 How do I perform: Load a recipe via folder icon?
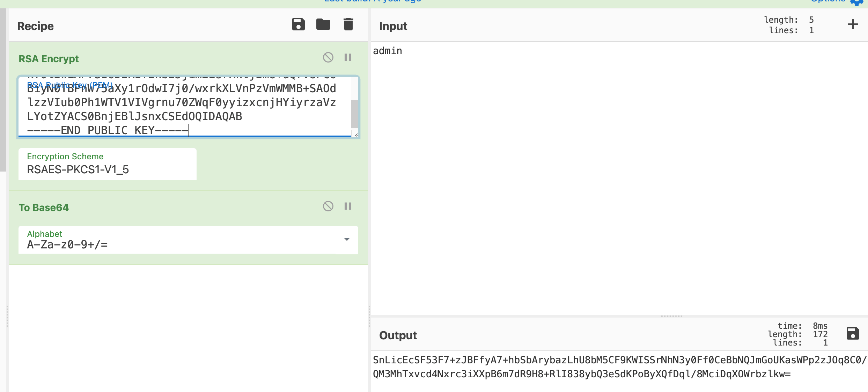(x=323, y=24)
